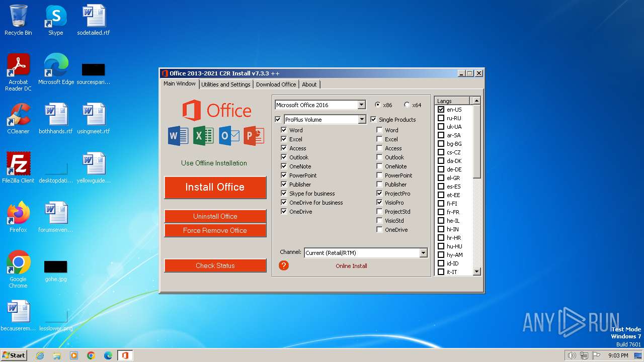
Task: Open File Explorer taskbar icon
Action: (x=57, y=355)
